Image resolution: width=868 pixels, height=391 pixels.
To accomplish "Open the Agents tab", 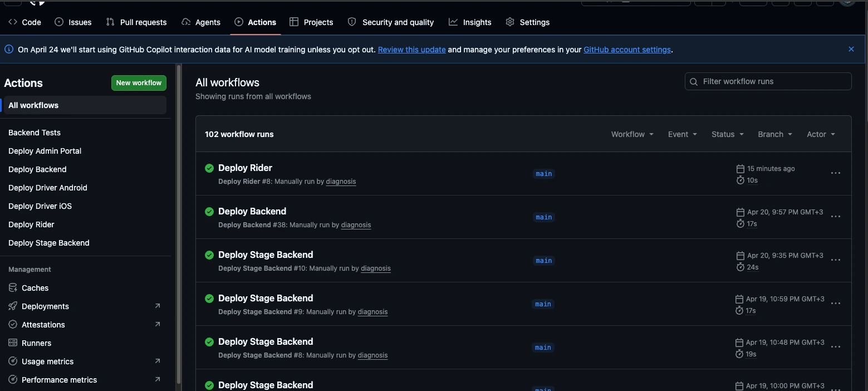I will 201,22.
